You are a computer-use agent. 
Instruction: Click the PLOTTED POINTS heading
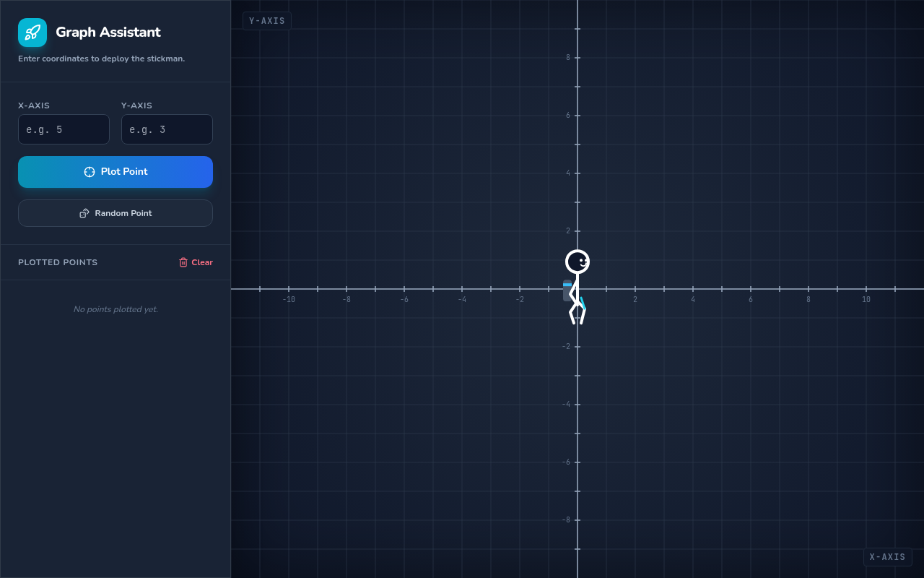58,262
